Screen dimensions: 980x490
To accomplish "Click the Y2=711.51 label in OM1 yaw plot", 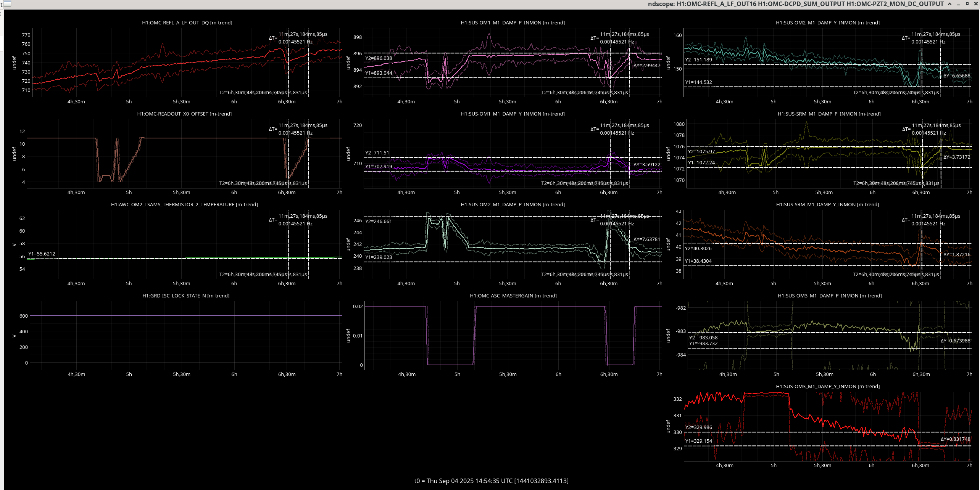I will (x=377, y=153).
